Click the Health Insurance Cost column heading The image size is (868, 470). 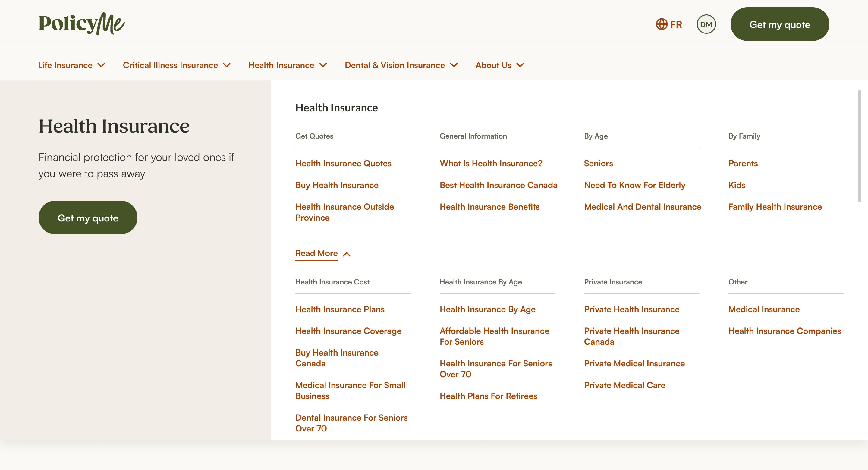tap(332, 282)
